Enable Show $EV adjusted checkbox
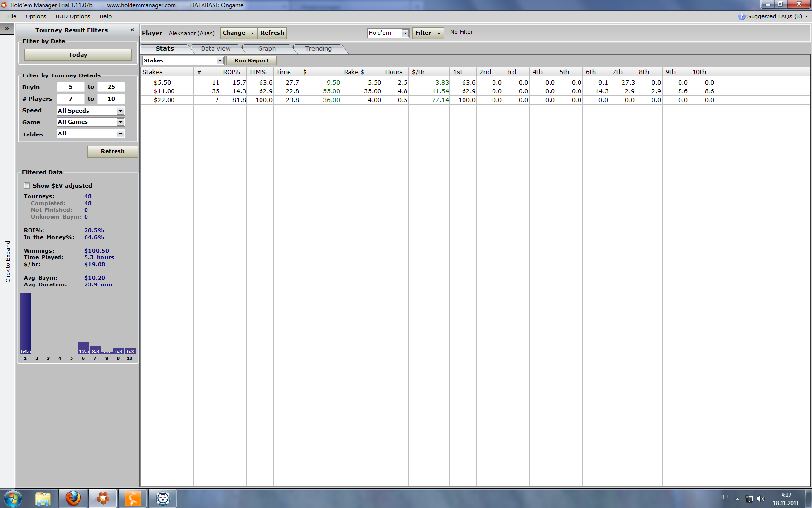 pyautogui.click(x=27, y=186)
